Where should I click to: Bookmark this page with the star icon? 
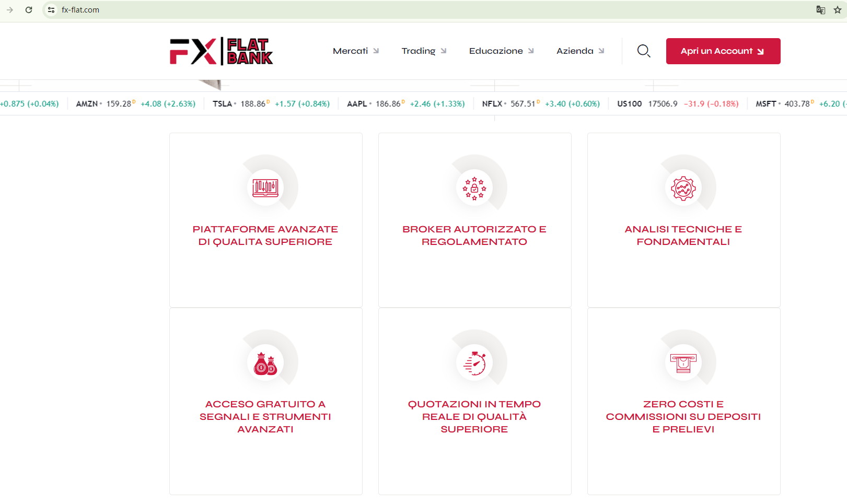tap(838, 10)
